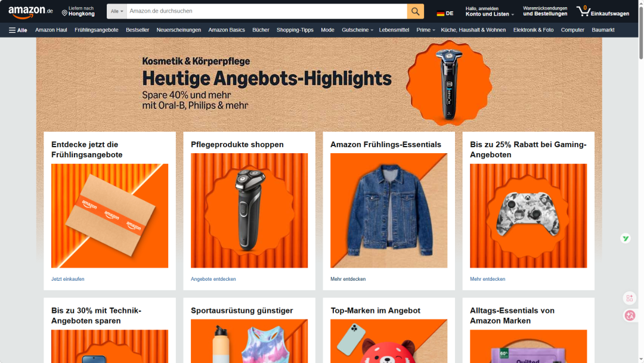Expand the Alle search category dropdown
This screenshot has height=363, width=644.
pyautogui.click(x=117, y=11)
